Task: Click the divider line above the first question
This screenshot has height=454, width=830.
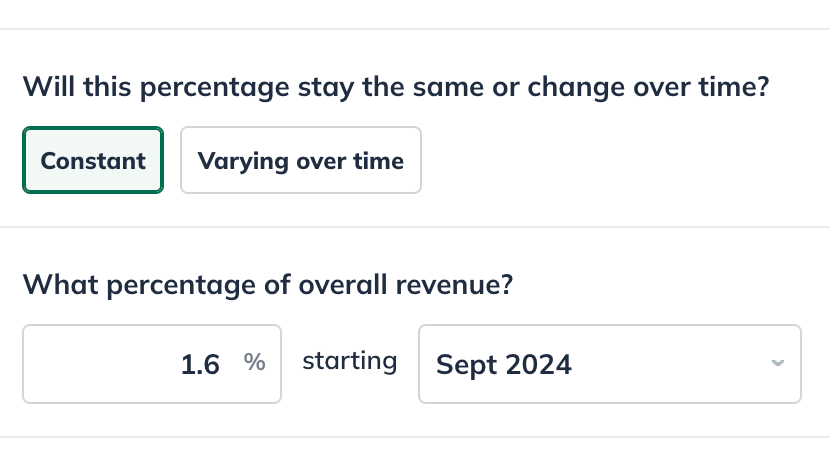Action: (x=415, y=29)
